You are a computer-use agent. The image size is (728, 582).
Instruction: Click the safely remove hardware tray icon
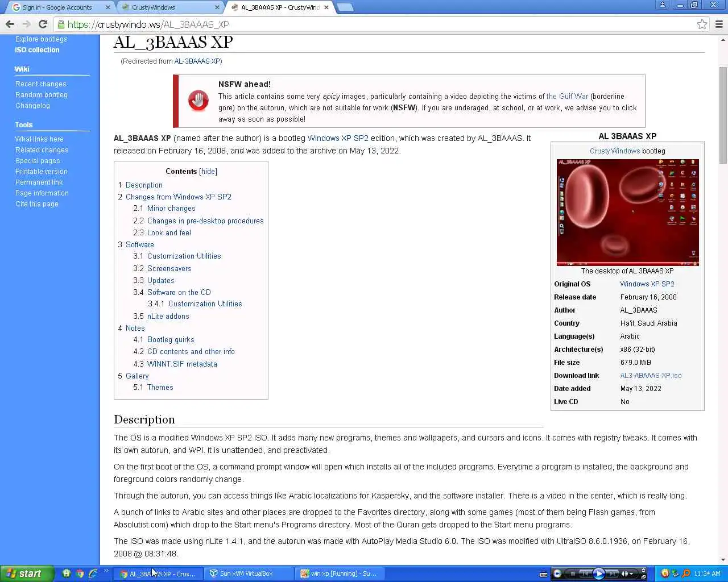[675, 573]
